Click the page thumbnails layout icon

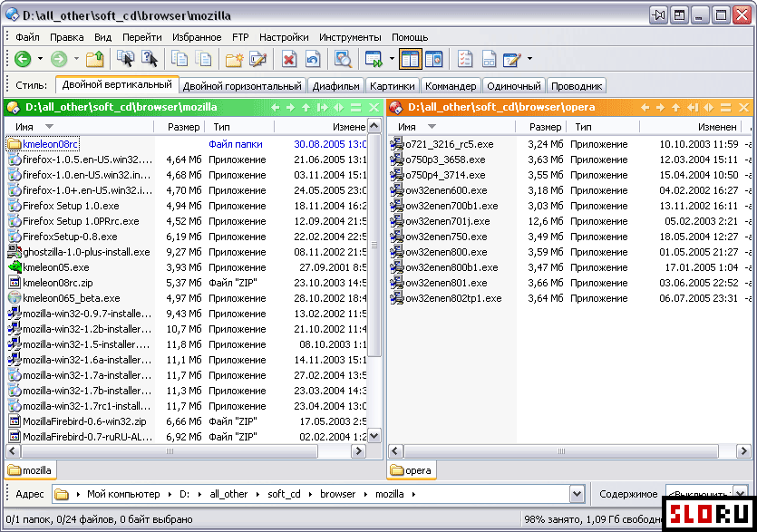click(x=489, y=59)
